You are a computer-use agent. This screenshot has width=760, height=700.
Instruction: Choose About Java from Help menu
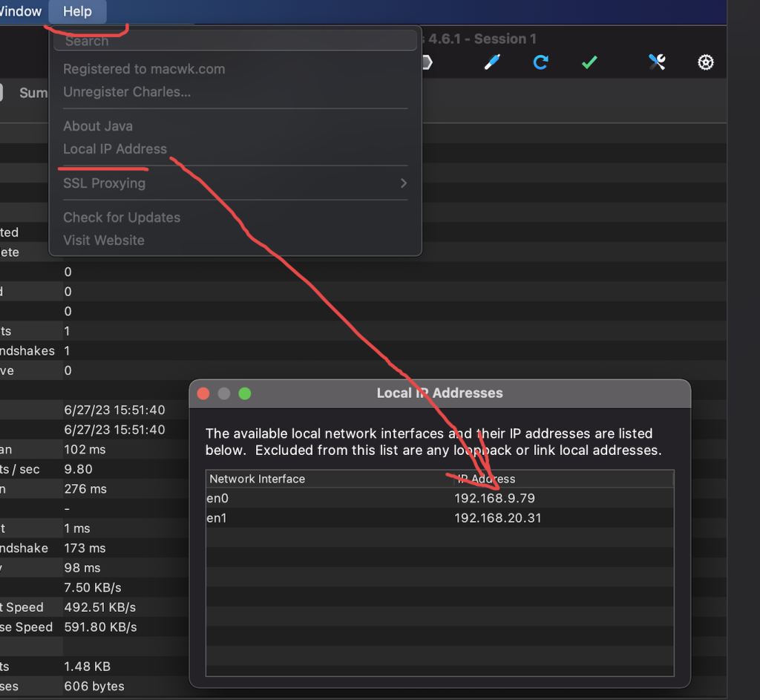[x=98, y=126]
